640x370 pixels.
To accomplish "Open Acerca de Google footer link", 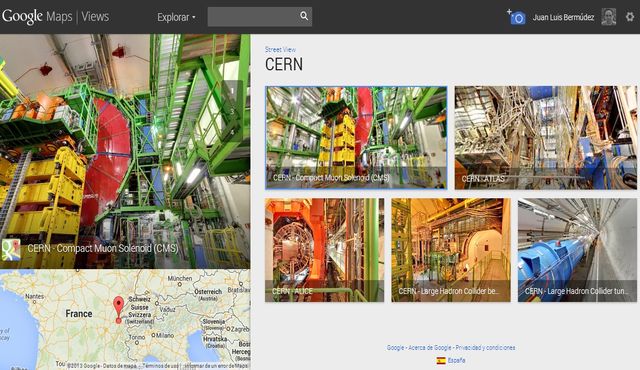I will coord(429,348).
